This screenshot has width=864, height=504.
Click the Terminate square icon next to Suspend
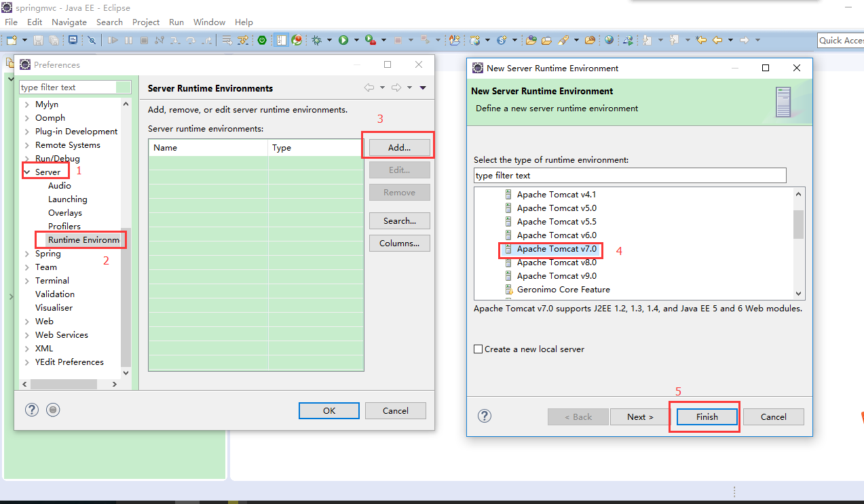point(144,40)
